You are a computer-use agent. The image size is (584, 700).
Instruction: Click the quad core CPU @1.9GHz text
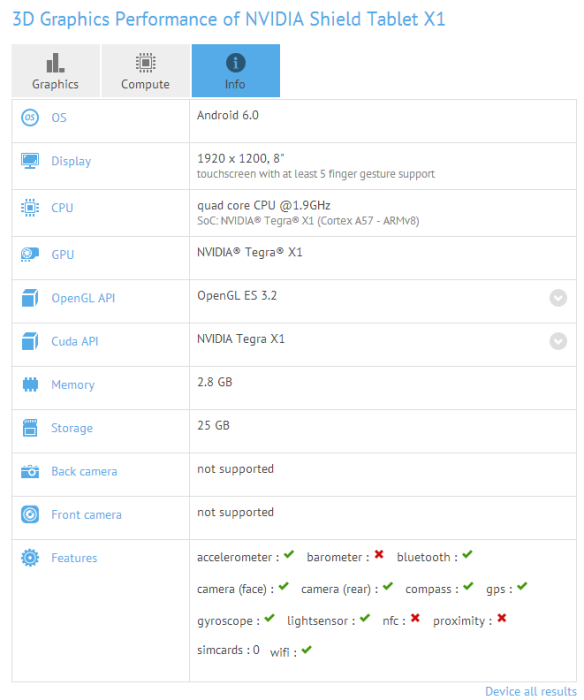[x=264, y=205]
